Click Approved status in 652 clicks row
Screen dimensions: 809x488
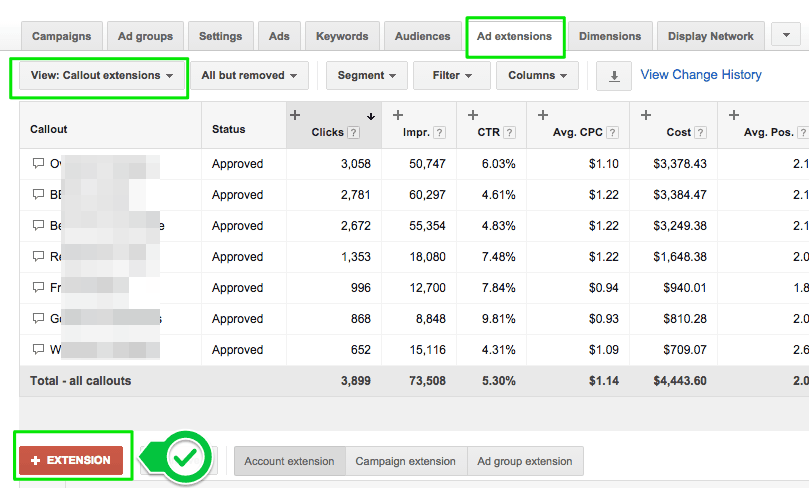[x=237, y=350]
